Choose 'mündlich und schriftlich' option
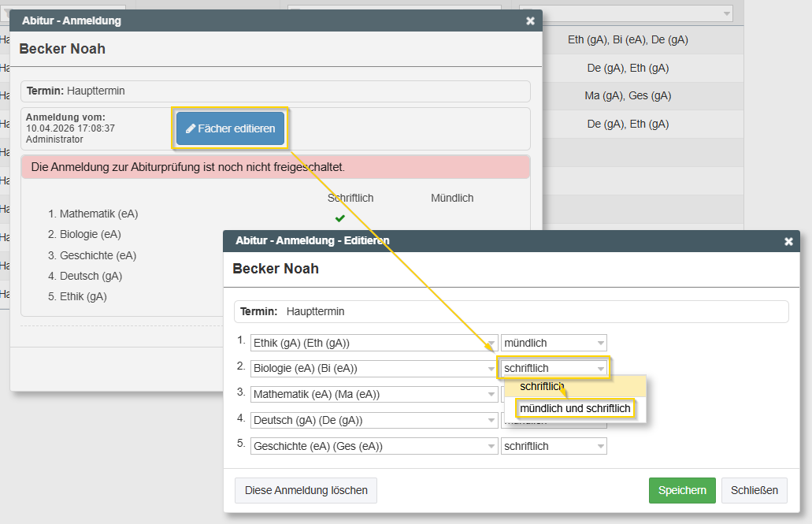Screen dimensions: 812x524 coord(575,408)
